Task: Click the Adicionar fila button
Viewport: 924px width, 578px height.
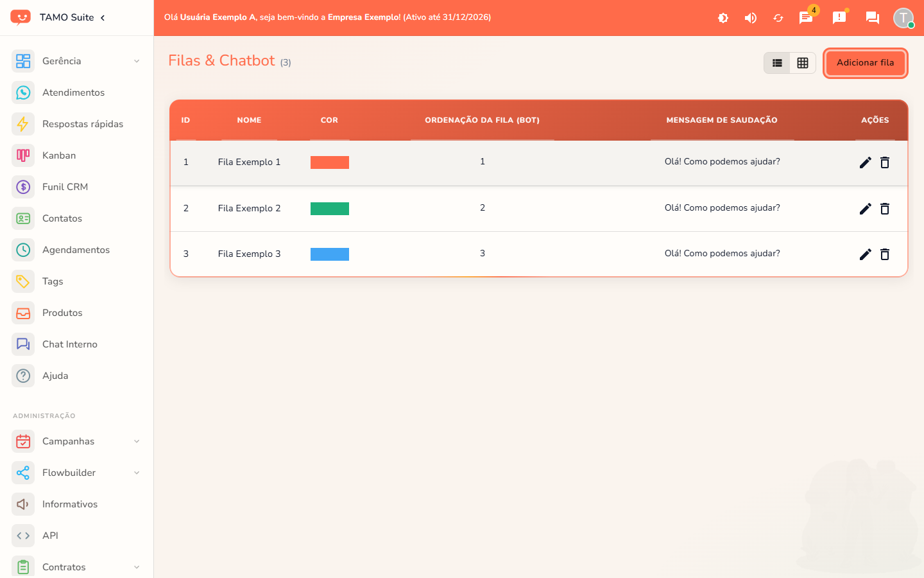Action: [865, 63]
